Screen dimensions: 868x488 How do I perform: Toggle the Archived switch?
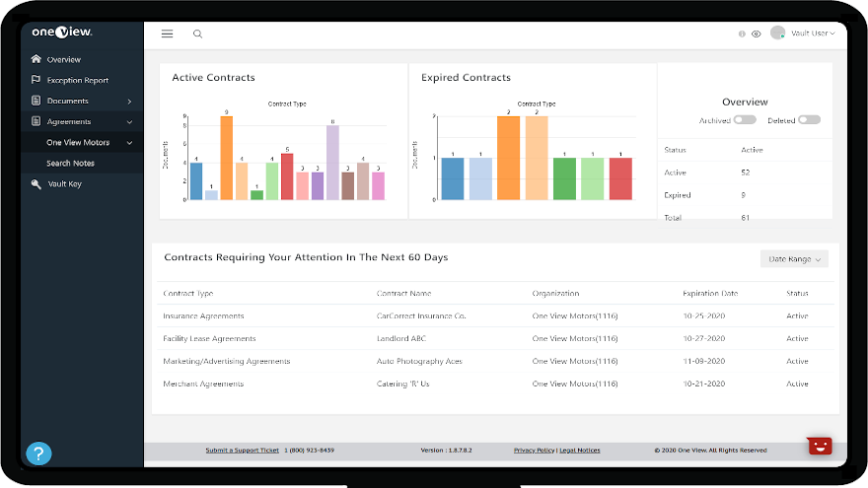tap(744, 120)
